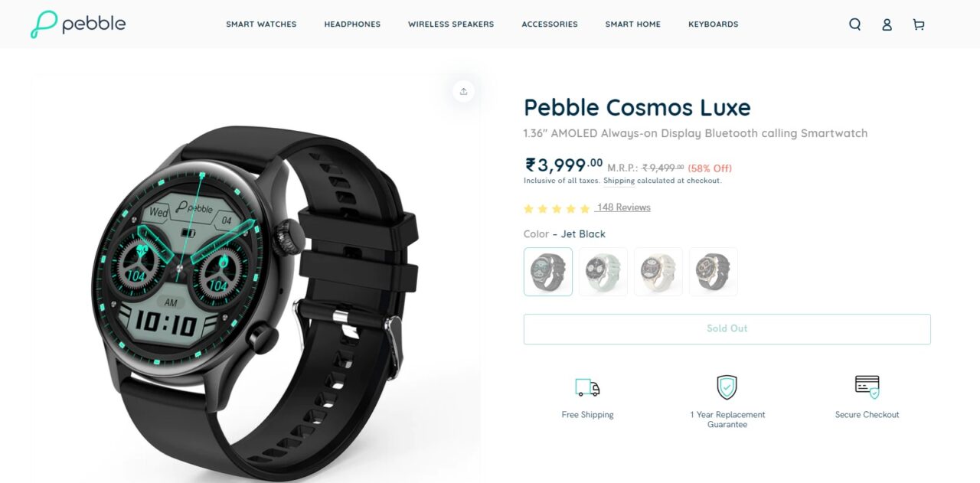980x483 pixels.
Task: Choose the ivory cream watch color option
Action: point(658,272)
